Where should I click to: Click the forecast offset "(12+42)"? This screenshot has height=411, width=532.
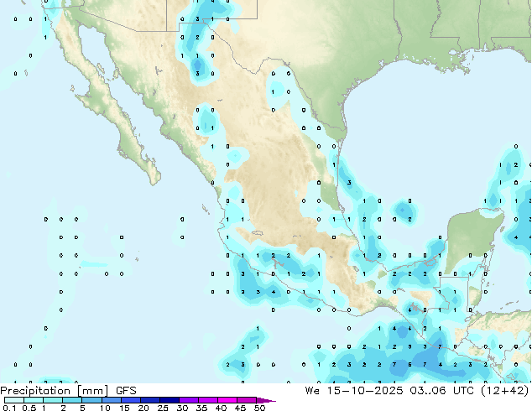505,391
